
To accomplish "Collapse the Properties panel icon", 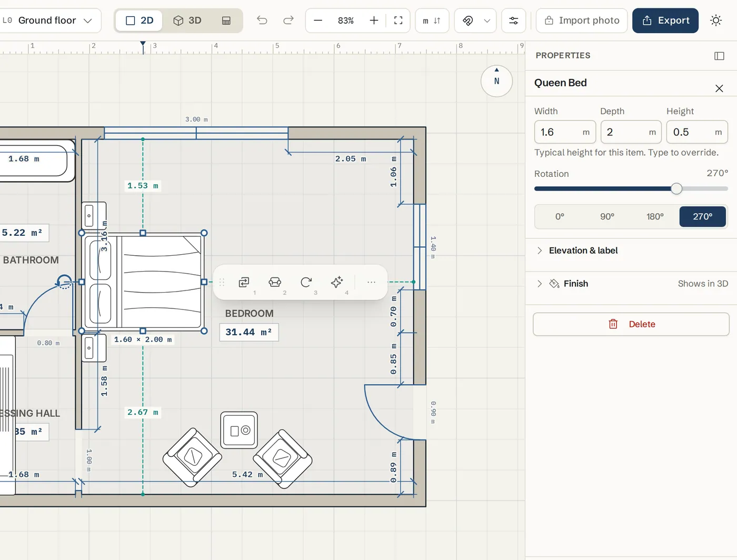I will pyautogui.click(x=719, y=56).
